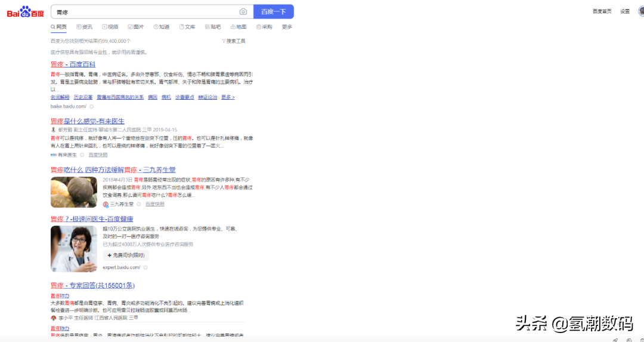Expand the 更多 tab menu
Screen dimensions: 644x342
click(287, 27)
